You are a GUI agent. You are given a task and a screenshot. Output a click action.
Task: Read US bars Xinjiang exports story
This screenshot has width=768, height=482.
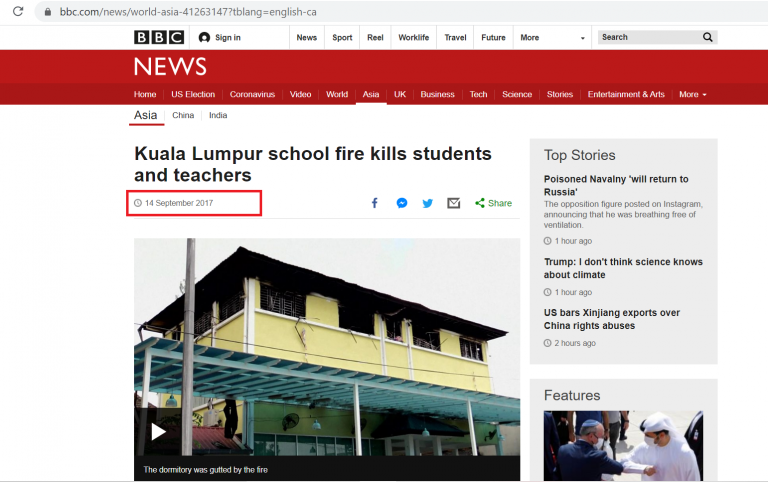612,319
